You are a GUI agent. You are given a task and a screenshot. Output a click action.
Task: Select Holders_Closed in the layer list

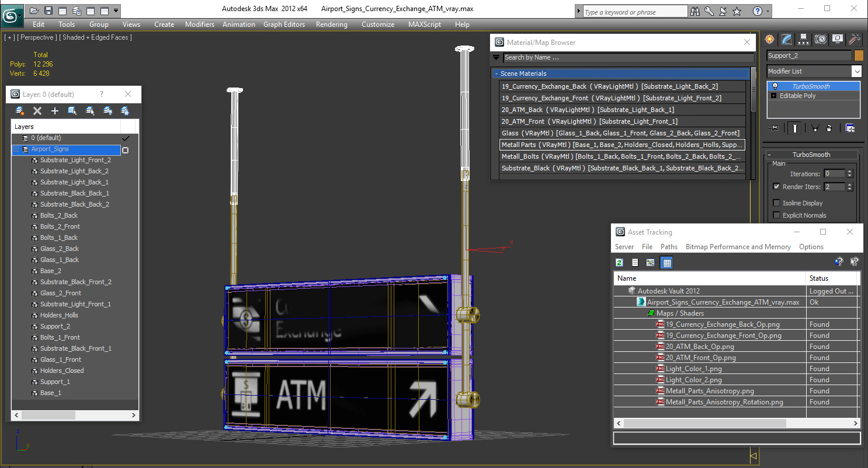[62, 371]
